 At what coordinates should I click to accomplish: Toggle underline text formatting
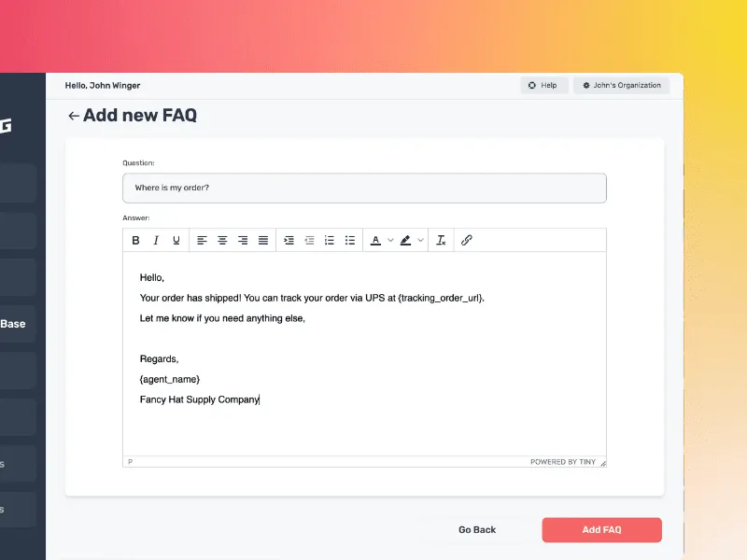[x=176, y=241]
